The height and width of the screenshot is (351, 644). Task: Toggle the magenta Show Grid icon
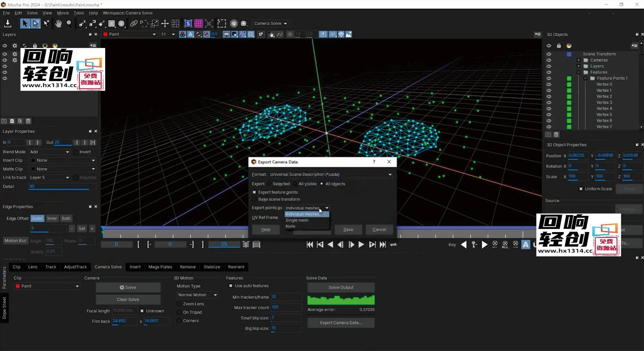tap(198, 23)
